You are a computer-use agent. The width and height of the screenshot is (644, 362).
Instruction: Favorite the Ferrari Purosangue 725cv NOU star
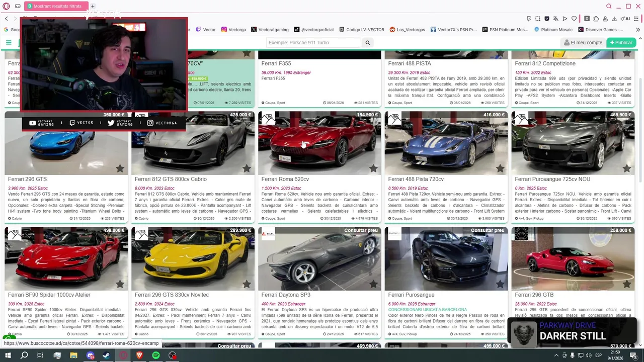627,168
